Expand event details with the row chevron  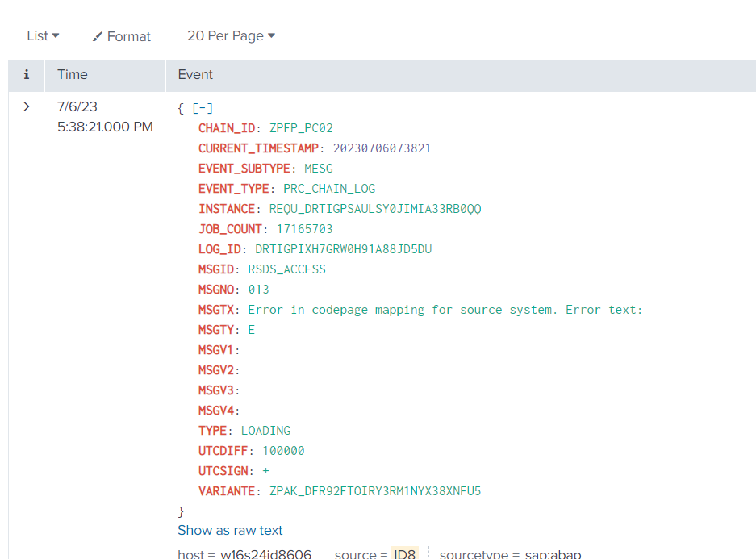27,106
